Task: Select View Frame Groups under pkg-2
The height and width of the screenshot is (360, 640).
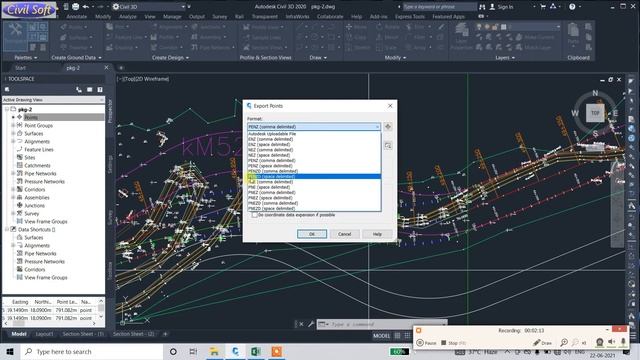Action: tap(46, 221)
